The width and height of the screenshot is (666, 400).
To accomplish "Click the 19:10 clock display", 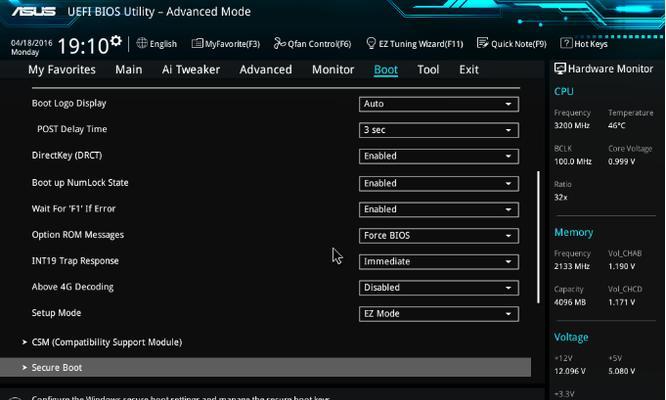I will [x=83, y=46].
